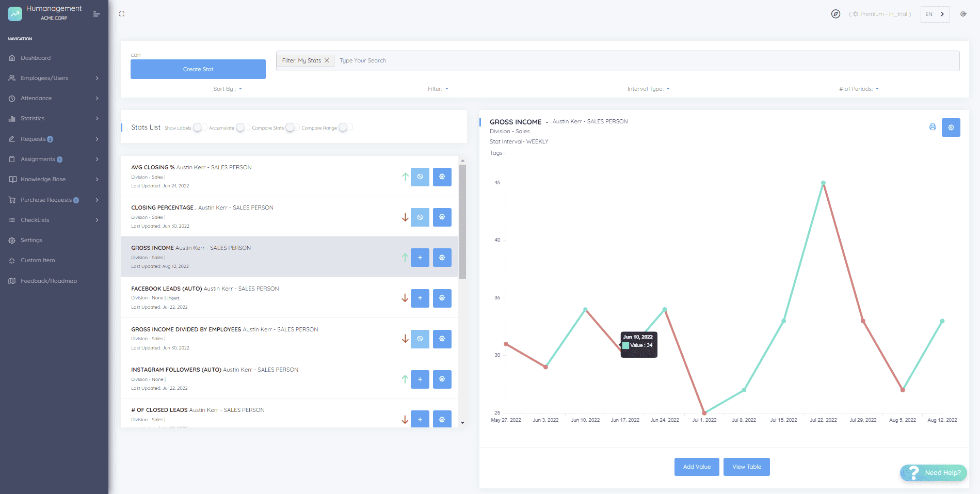
Task: Click the View Table button
Action: pos(746,467)
